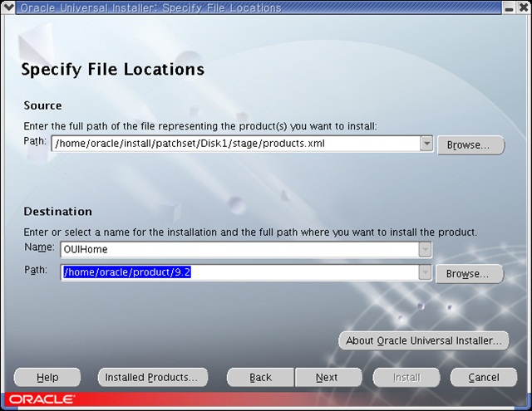Image resolution: width=532 pixels, height=411 pixels.
Task: Click the window title bar text
Action: (x=150, y=7)
